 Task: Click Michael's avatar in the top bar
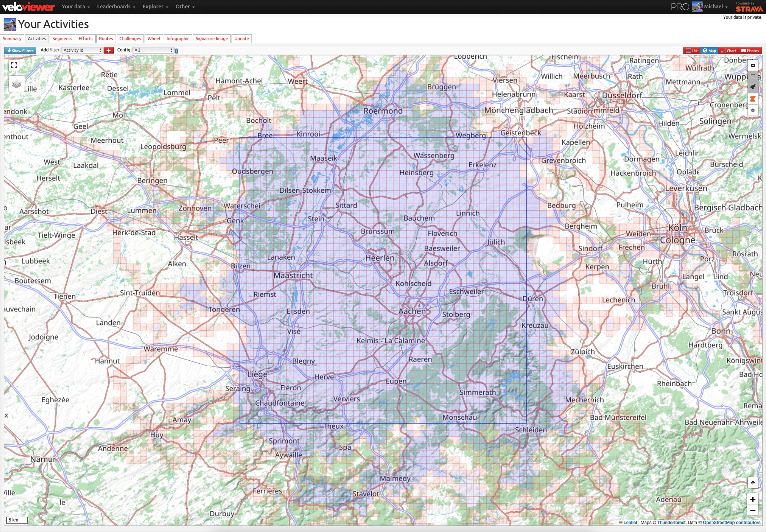click(697, 7)
